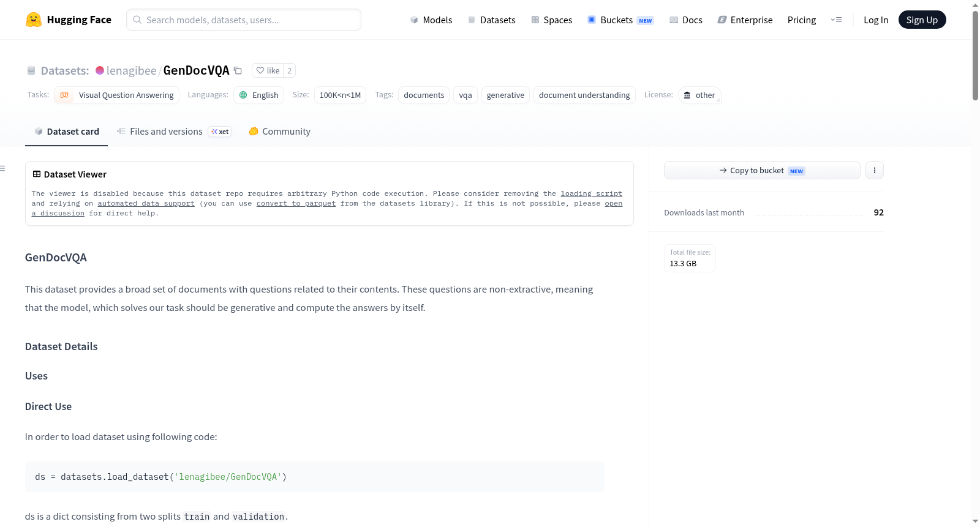The image size is (980, 527).
Task: Click the Datasets: breadcrumb link
Action: [x=65, y=70]
